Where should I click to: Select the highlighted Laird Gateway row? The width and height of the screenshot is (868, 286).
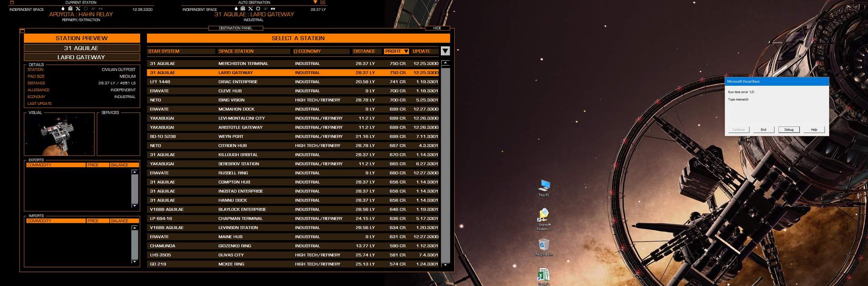293,73
